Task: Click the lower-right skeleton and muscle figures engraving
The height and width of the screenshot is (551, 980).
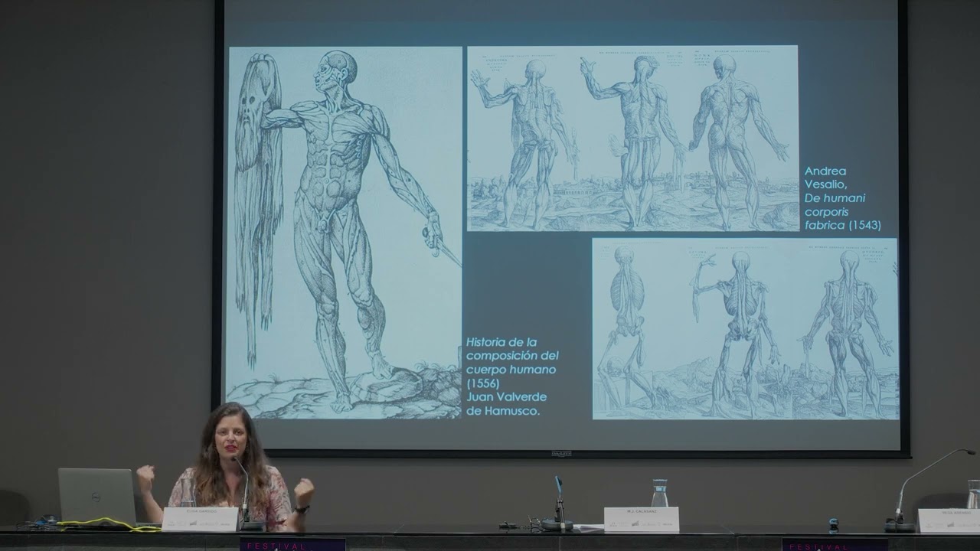Action: point(745,328)
